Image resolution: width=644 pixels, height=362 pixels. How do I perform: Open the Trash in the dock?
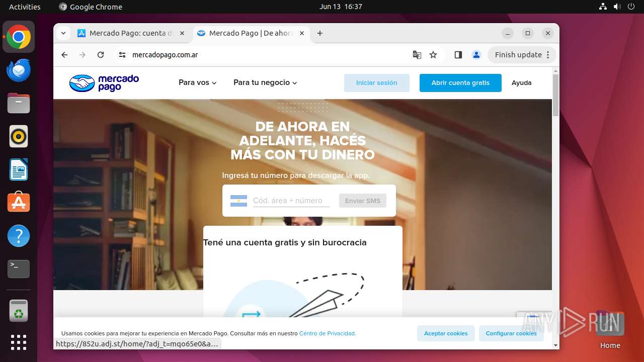19,311
